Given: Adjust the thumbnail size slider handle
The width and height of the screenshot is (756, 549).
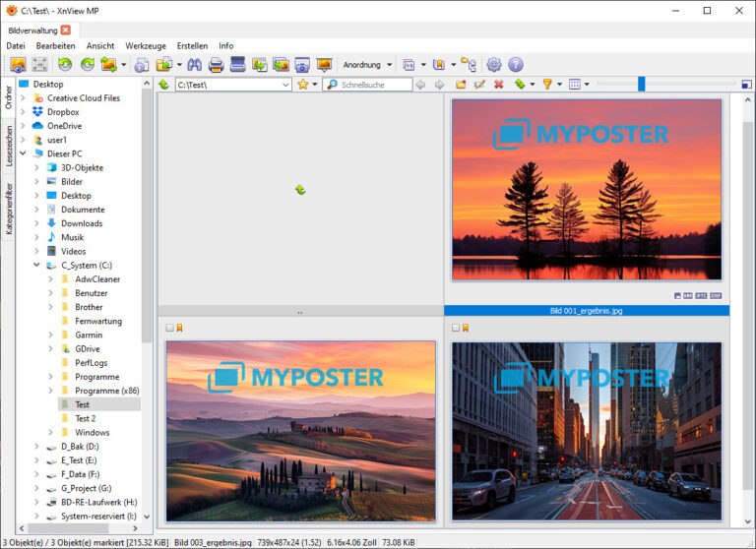Looking at the screenshot, I should click(x=641, y=85).
